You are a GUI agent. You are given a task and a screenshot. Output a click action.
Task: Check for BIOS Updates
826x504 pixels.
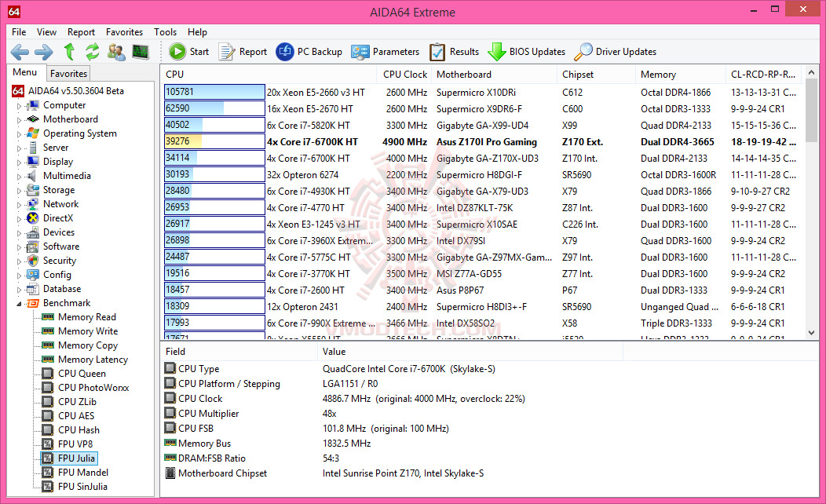[526, 52]
